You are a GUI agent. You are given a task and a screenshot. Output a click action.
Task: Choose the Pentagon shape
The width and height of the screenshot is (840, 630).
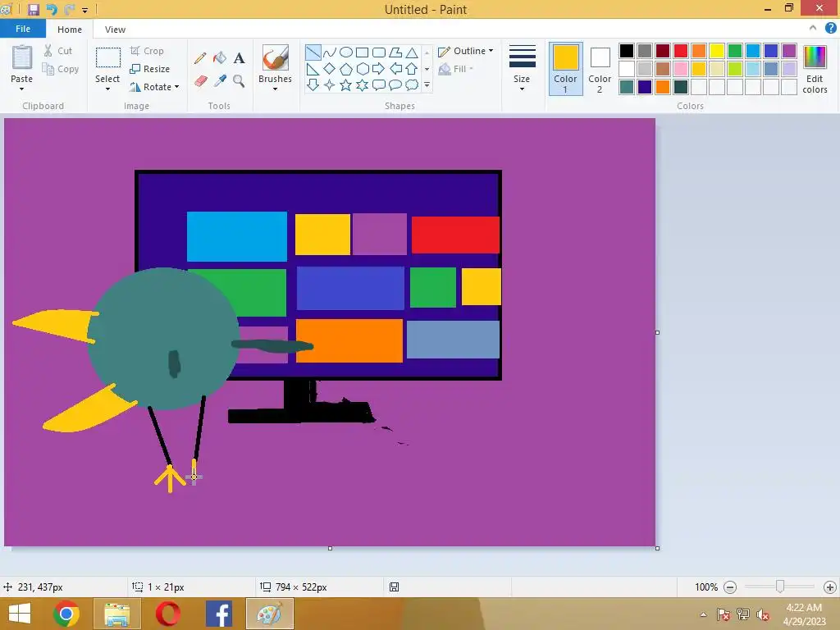(346, 69)
